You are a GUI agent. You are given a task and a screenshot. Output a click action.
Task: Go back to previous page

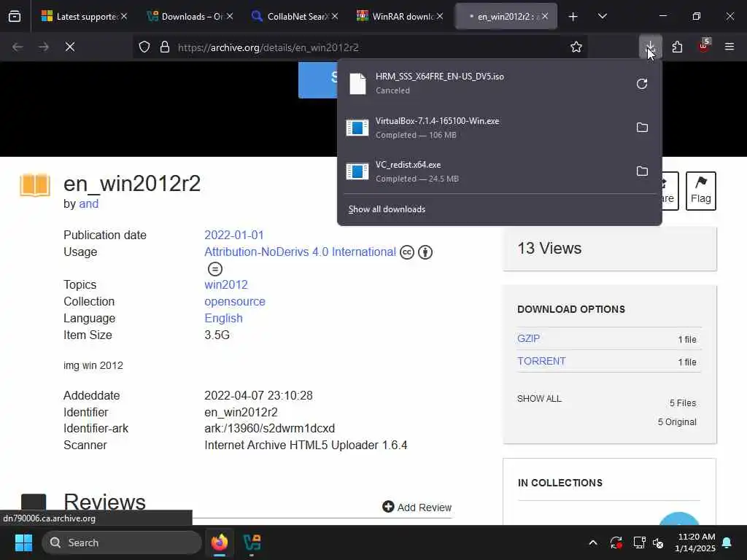click(x=18, y=47)
